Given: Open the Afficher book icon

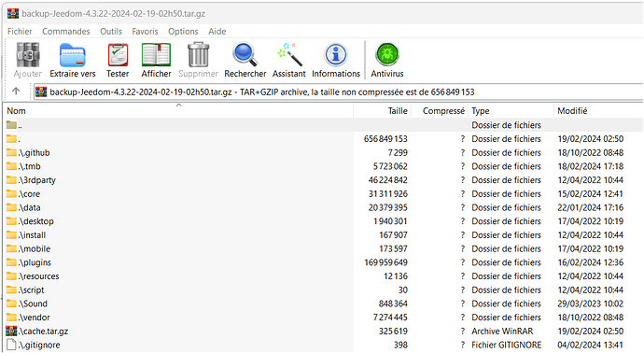Looking at the screenshot, I should [156, 55].
